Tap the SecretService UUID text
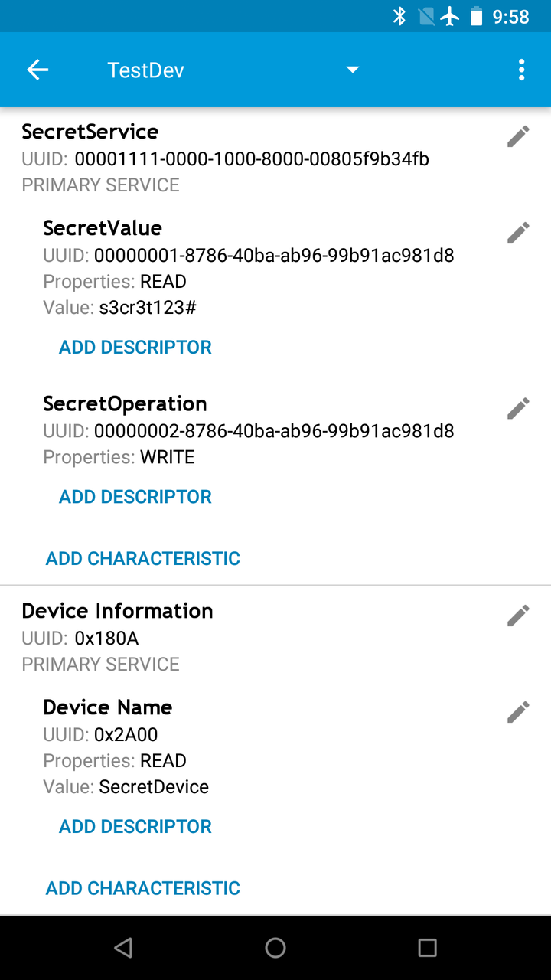This screenshot has height=980, width=551. coord(251,159)
